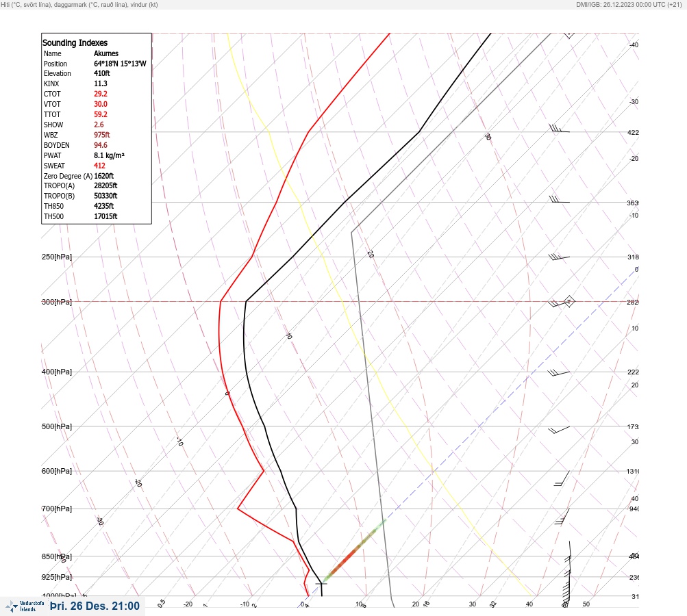
Task: Click the wind barb at 600 hPa level
Action: click(562, 478)
